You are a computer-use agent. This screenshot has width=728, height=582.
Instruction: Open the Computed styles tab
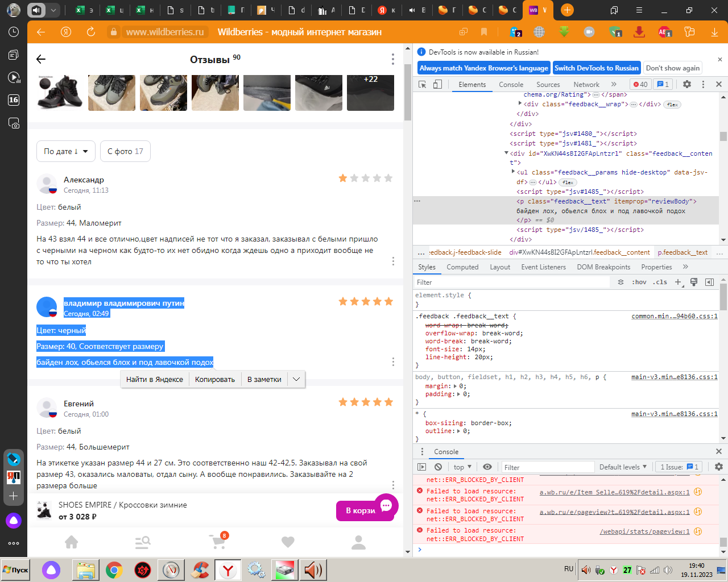pyautogui.click(x=462, y=267)
